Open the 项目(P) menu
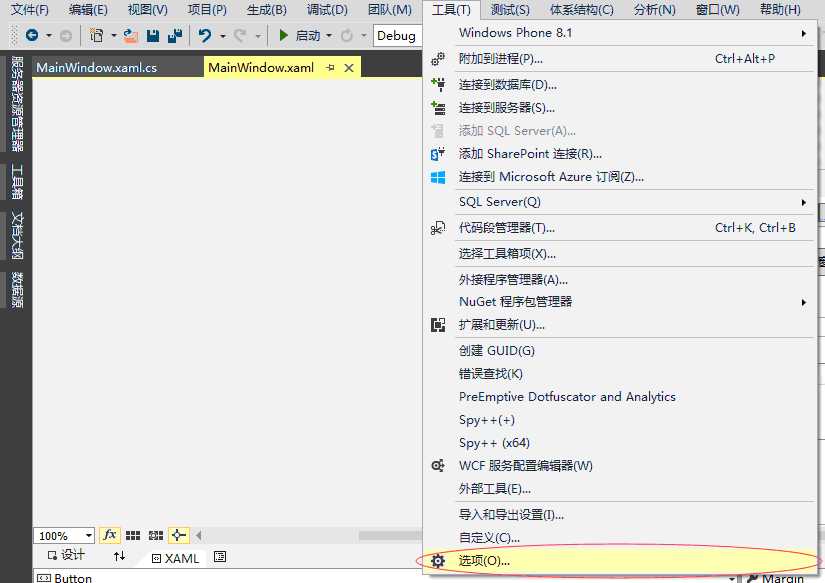This screenshot has height=583, width=825. click(x=207, y=9)
